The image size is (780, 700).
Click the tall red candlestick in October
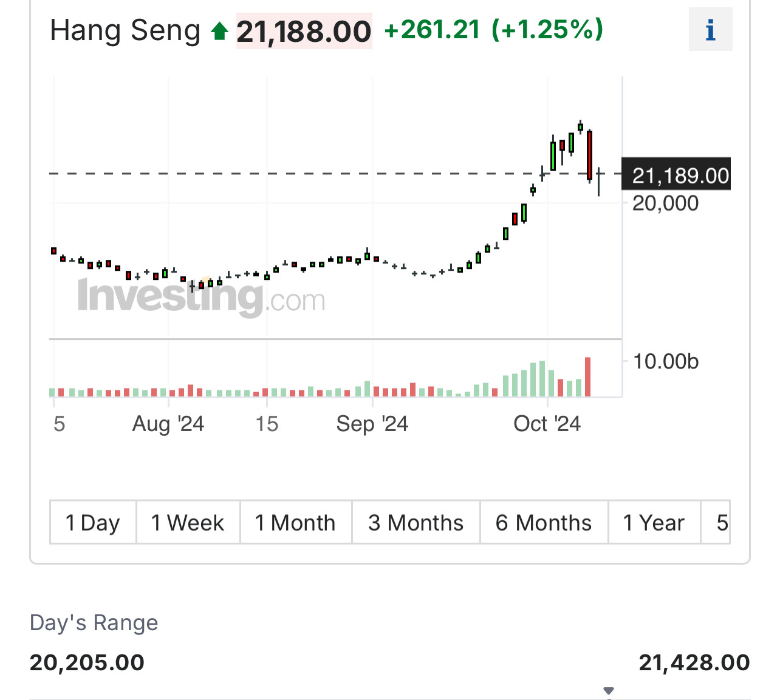click(589, 155)
